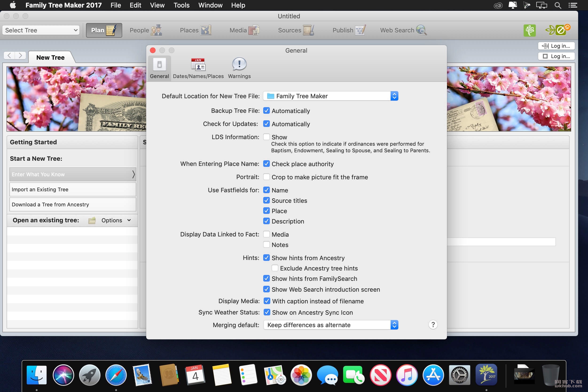Click the Ancestry Log in button
The height and width of the screenshot is (392, 588).
click(556, 46)
